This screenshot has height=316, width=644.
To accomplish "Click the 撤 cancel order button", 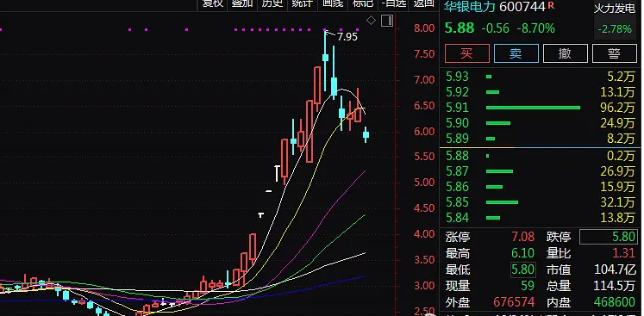I will coord(566,53).
